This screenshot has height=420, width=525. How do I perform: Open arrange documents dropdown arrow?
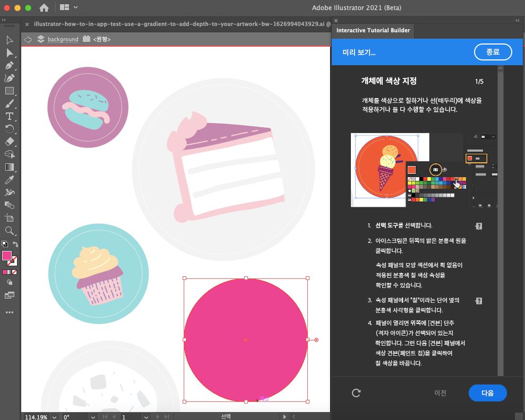76,7
